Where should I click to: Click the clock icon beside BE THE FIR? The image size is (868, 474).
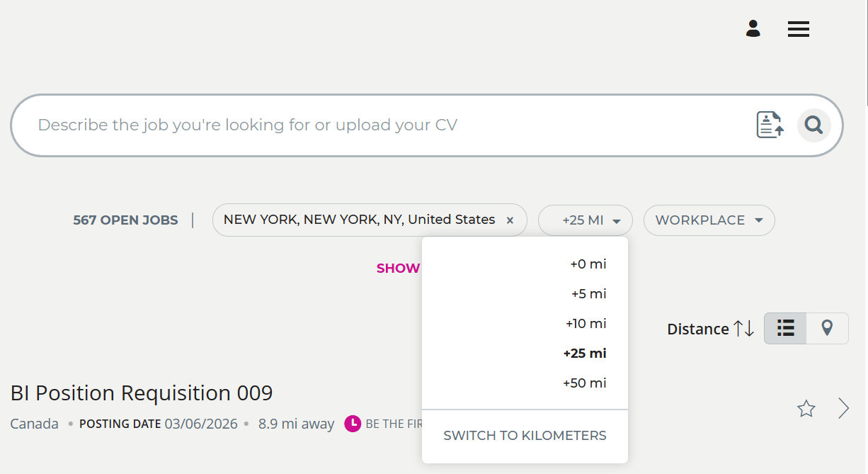click(353, 424)
